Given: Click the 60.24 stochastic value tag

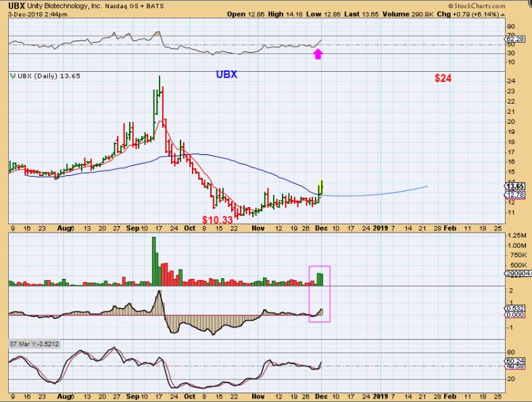Looking at the screenshot, I should point(515,361).
